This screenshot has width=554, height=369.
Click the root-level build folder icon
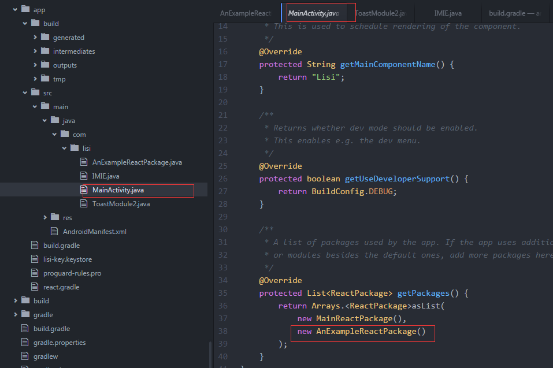(x=25, y=300)
